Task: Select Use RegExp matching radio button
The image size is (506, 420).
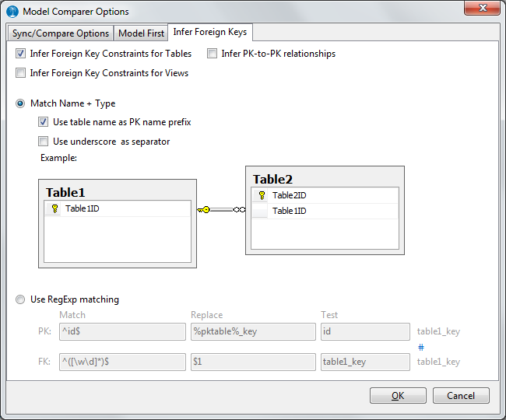Action: coord(20,299)
